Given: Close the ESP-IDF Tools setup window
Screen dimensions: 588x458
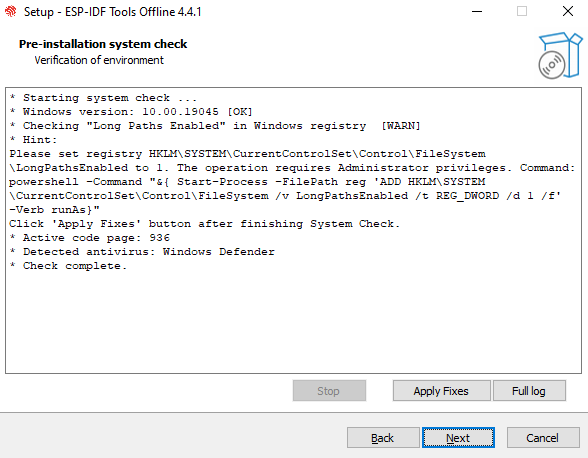Looking at the screenshot, I should 568,11.
